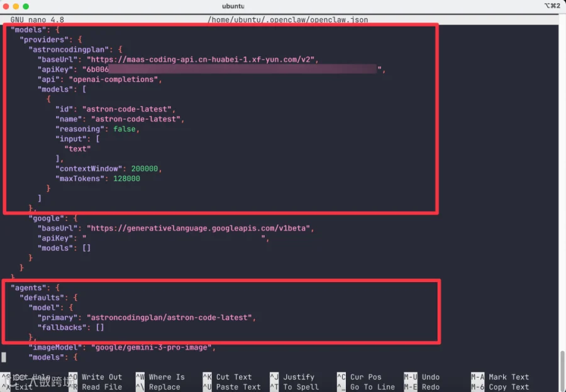Click the maxTokens value 128000
Screen dimensions: 566x392
point(126,178)
